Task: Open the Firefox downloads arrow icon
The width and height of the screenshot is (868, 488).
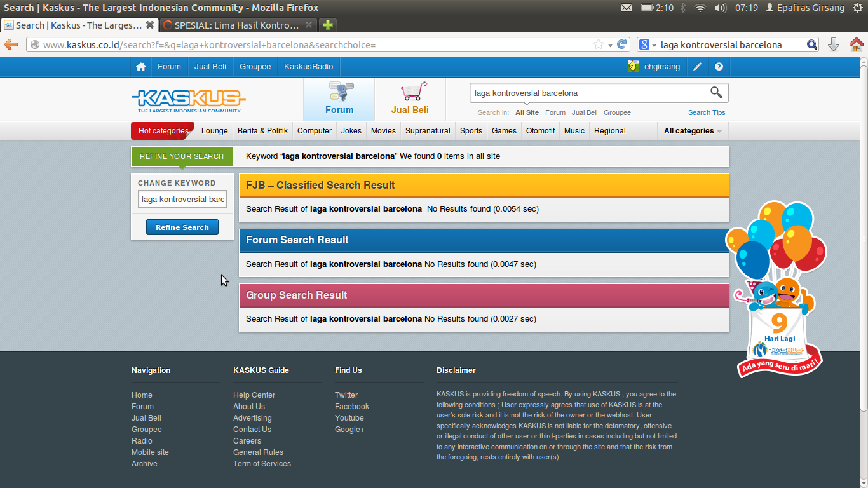Action: (x=834, y=44)
